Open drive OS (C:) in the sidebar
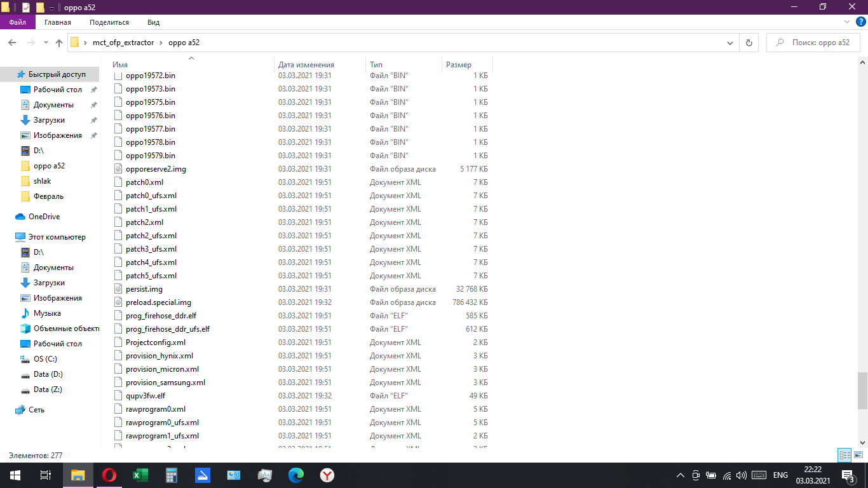 coord(45,359)
